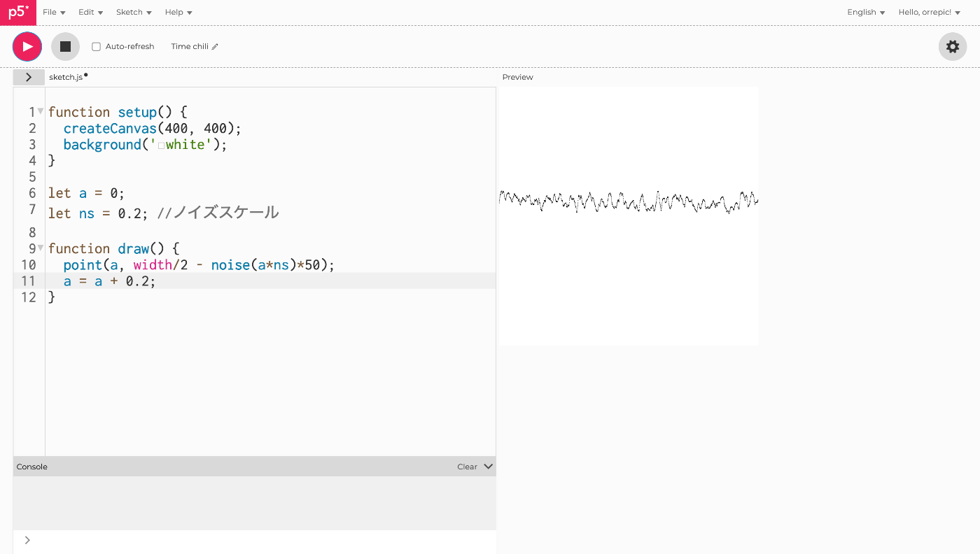The image size is (980, 554).
Task: Open the File menu
Action: (x=54, y=12)
